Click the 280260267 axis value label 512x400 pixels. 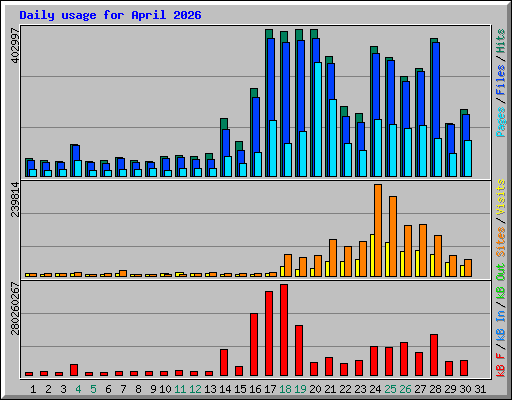coord(16,308)
